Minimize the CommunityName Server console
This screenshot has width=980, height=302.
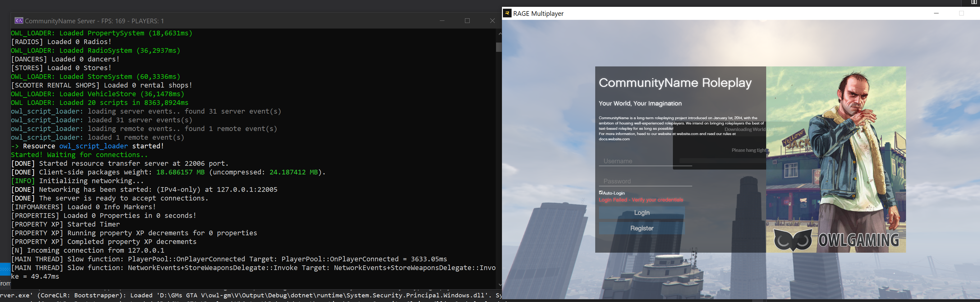pos(442,20)
